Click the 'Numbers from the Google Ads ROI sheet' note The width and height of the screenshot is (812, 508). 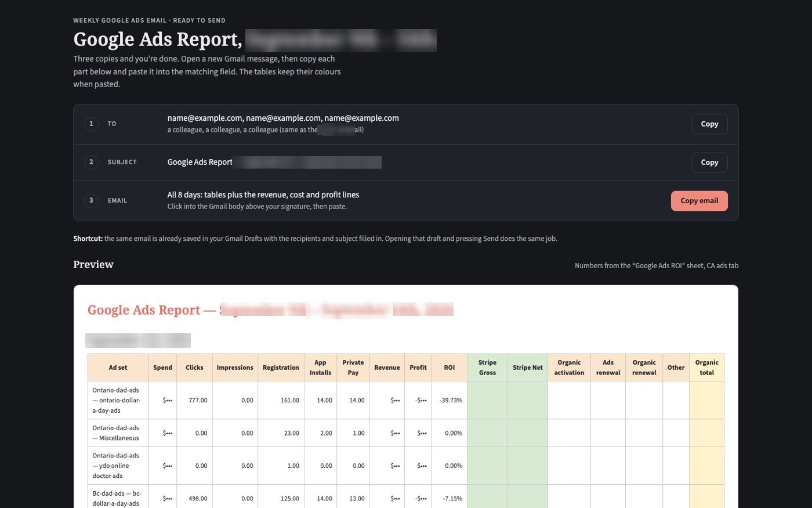click(657, 266)
